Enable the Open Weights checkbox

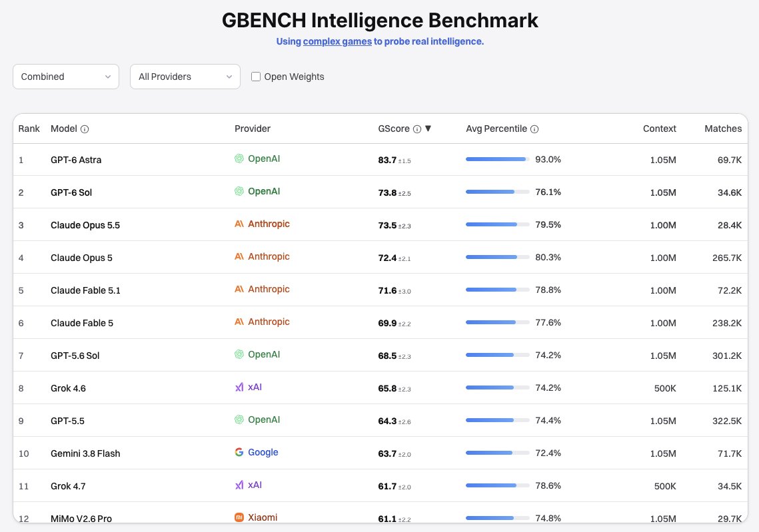[x=256, y=77]
